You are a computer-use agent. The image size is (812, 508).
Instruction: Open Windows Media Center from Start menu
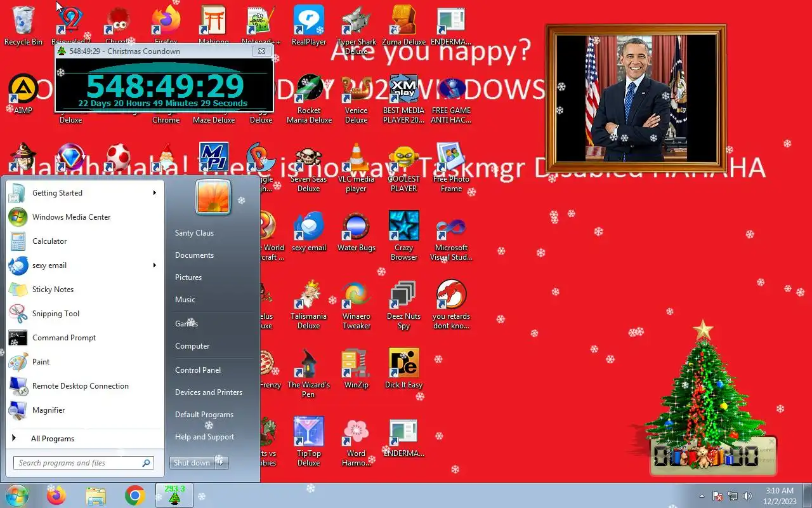pos(85,217)
